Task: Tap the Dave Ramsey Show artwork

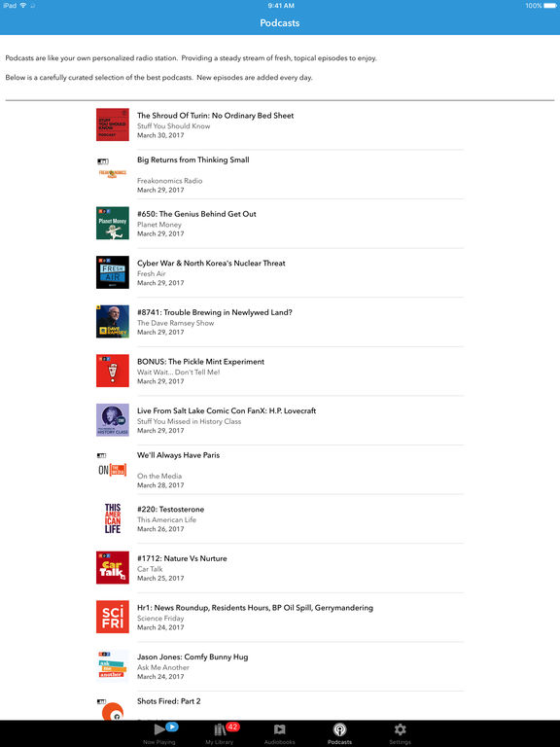Action: click(113, 322)
